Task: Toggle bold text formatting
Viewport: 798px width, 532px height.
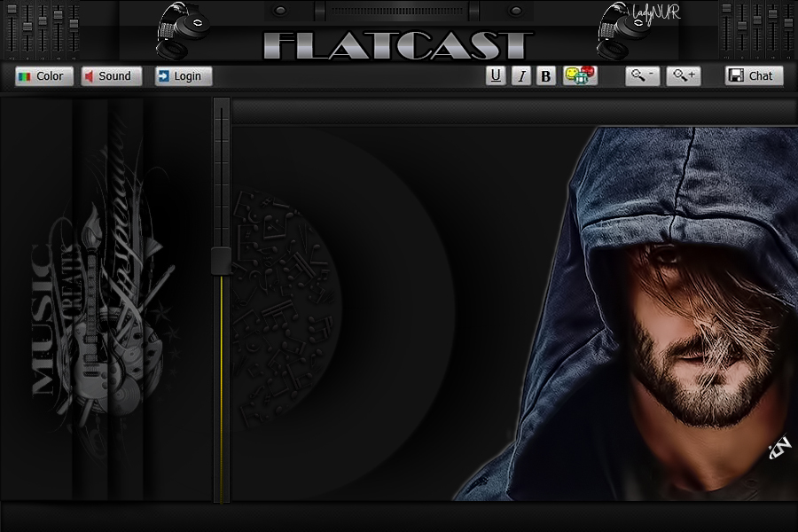Action: [546, 76]
